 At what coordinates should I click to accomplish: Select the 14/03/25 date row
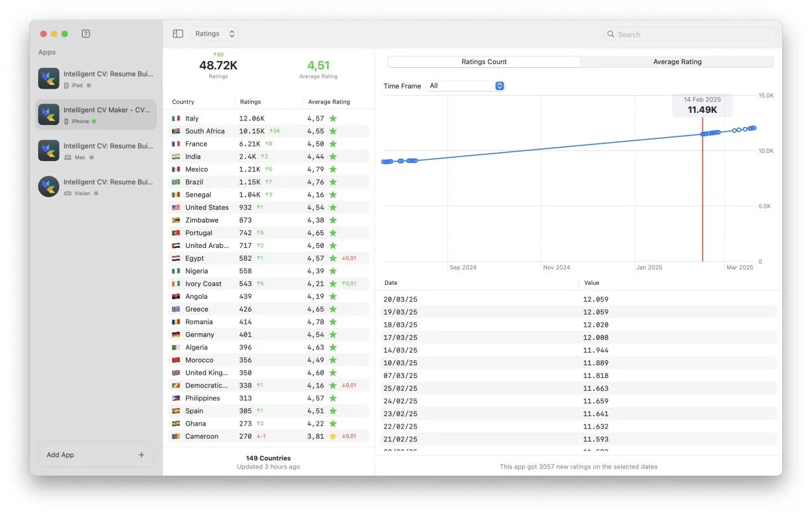point(579,350)
